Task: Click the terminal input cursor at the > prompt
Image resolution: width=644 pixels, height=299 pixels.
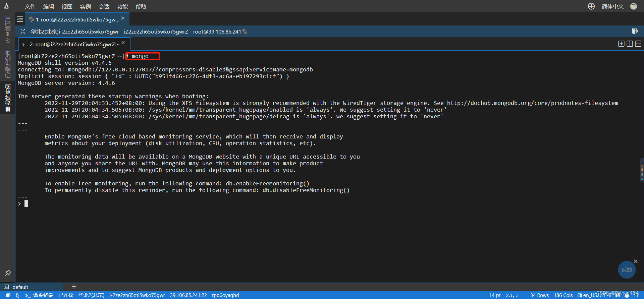Action: click(26, 203)
